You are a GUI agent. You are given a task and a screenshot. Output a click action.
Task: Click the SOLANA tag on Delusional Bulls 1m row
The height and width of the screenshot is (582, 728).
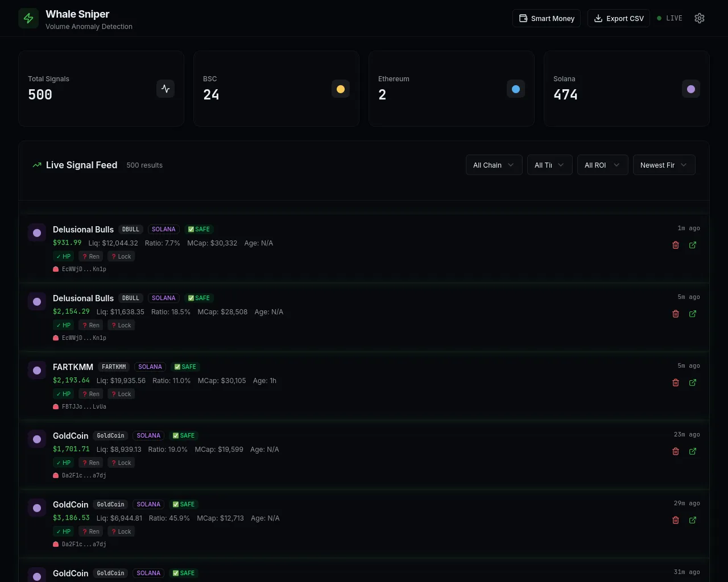coord(164,229)
